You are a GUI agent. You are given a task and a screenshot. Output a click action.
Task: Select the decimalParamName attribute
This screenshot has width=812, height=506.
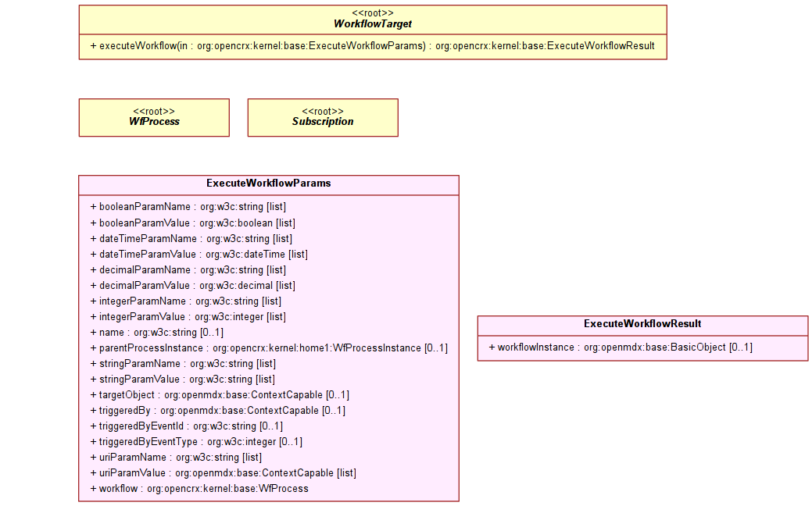tap(188, 269)
